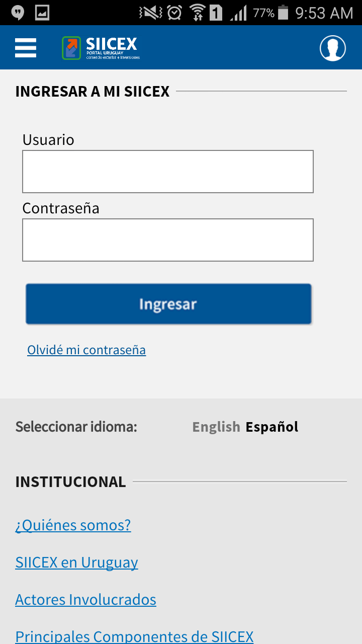Open the Olvidé mi contraseña link
Viewport: 362px width, 644px height.
point(86,350)
